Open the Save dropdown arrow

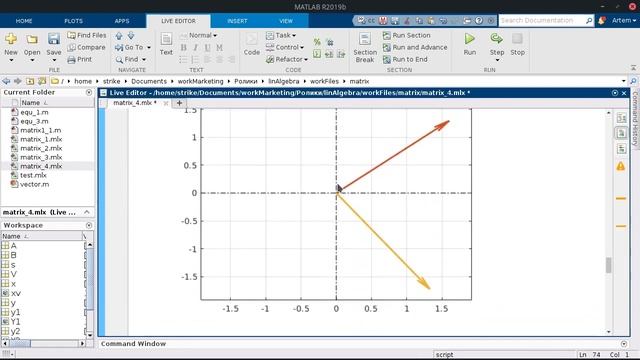[54, 60]
